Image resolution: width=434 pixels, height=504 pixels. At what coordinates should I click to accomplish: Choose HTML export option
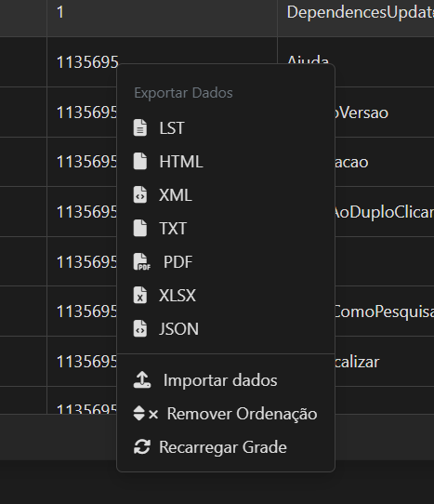pyautogui.click(x=226, y=161)
